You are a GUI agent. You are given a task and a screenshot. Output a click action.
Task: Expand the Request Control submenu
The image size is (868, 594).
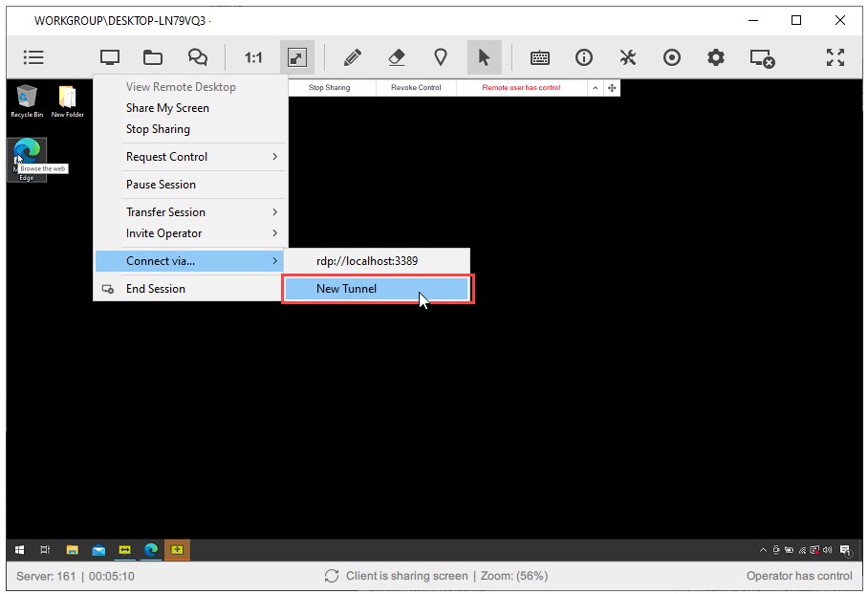191,157
